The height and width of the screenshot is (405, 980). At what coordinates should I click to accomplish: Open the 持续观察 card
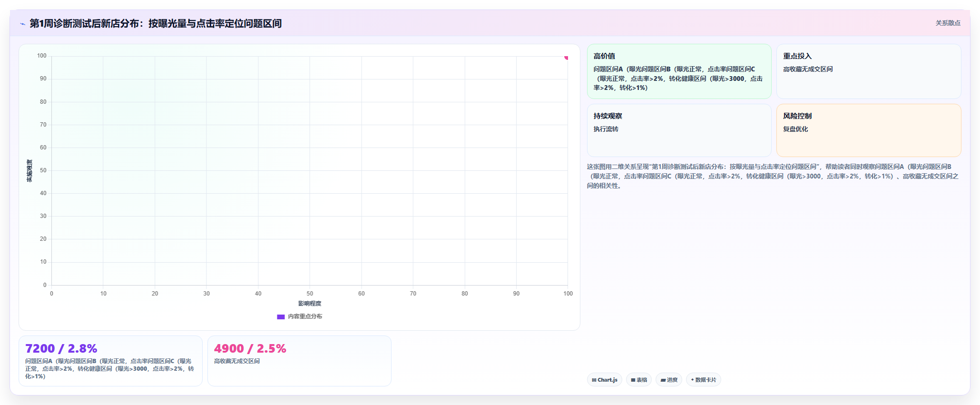tap(679, 130)
